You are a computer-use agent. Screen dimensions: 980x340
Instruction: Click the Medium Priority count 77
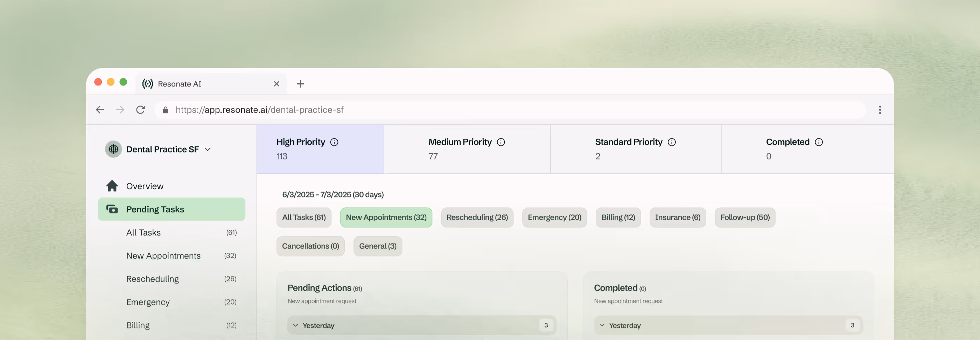click(x=433, y=156)
